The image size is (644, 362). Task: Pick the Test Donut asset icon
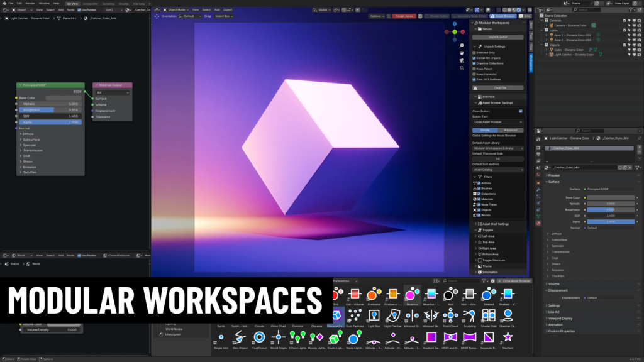click(259, 337)
